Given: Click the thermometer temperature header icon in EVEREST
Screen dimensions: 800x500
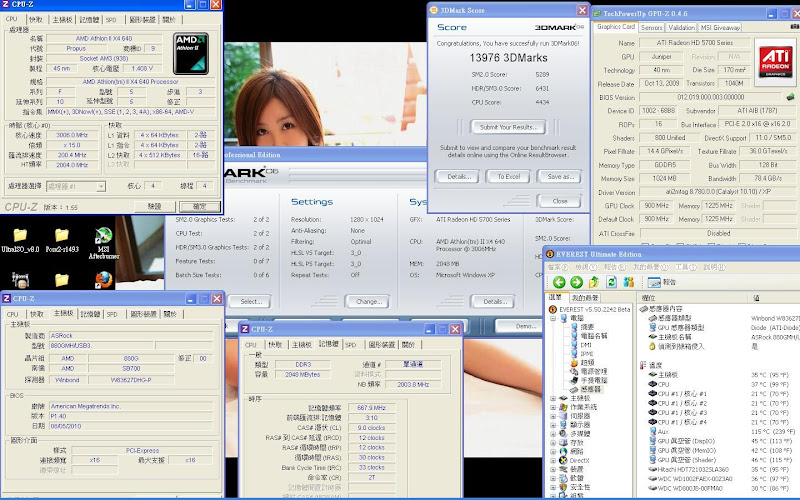Looking at the screenshot, I should (x=643, y=365).
